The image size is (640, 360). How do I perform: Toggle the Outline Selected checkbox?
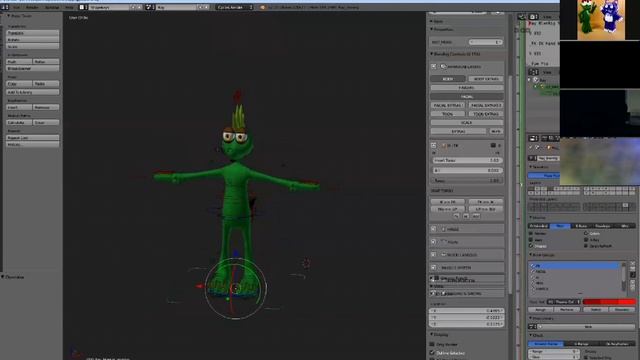pyautogui.click(x=433, y=353)
